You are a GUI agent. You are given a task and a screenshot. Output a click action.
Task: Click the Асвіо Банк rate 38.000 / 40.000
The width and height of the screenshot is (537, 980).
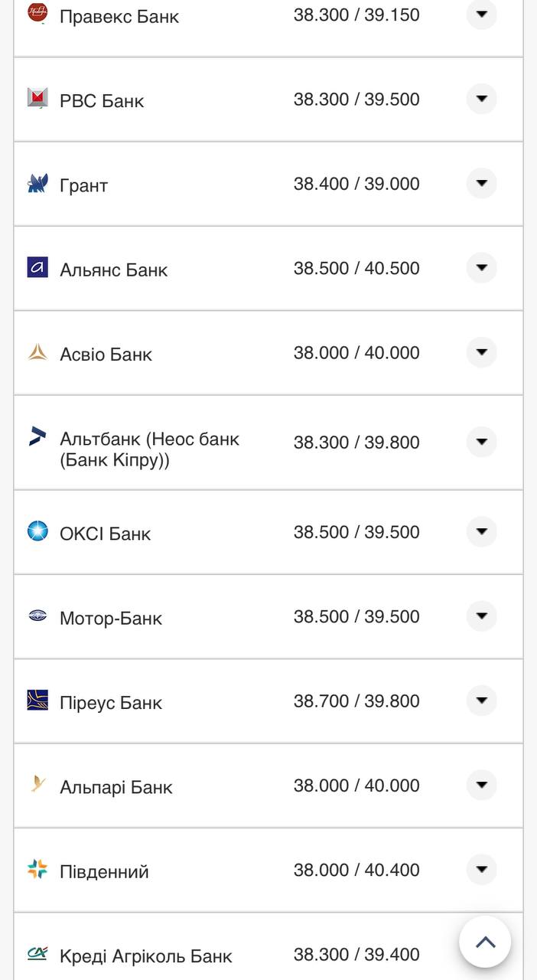point(356,353)
